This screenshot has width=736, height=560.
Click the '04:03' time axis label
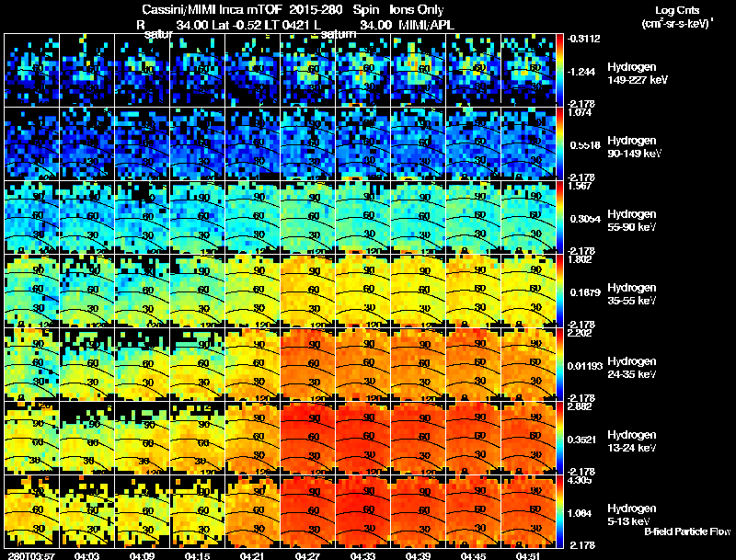click(86, 555)
